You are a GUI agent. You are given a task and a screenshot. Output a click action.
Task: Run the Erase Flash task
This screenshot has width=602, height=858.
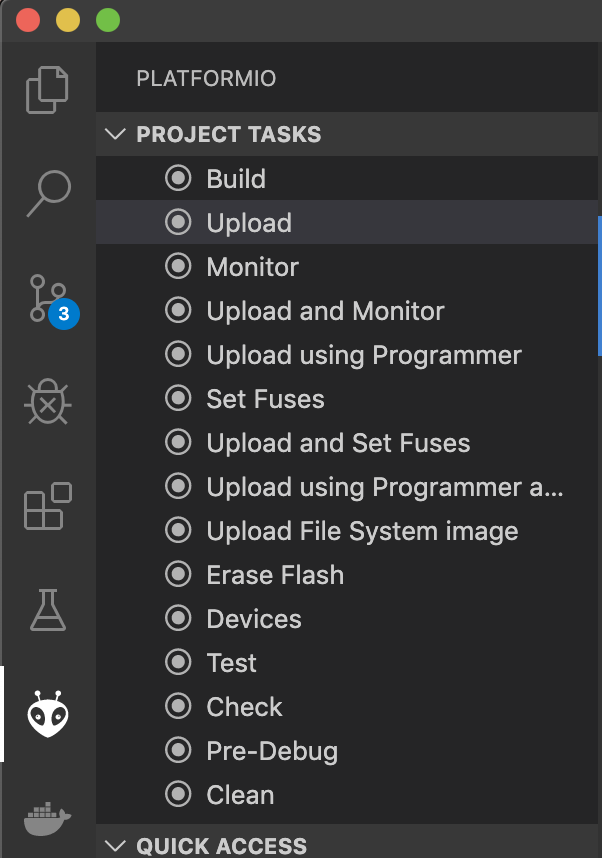point(347,575)
